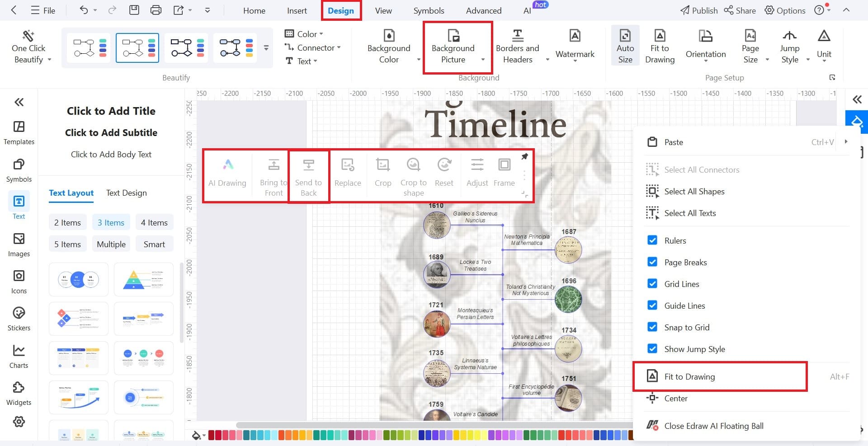This screenshot has height=446, width=868.
Task: Click the Save disk icon
Action: tap(134, 10)
